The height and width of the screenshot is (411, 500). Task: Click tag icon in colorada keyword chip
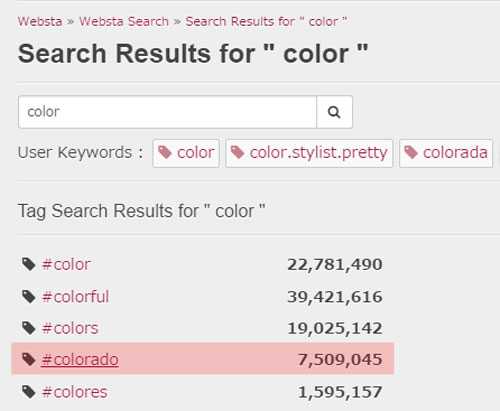pos(411,153)
